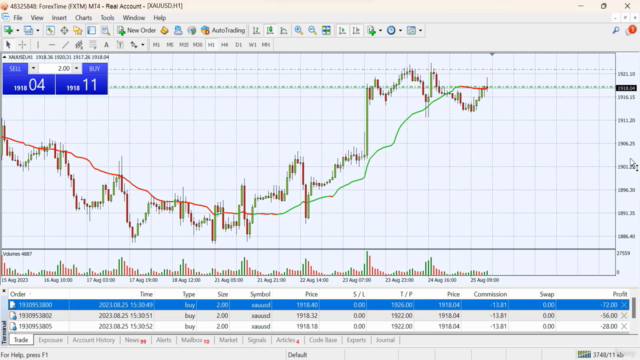The width and height of the screenshot is (640, 360).
Task: Select the Fibonacci Retracement tool
Action: [93, 45]
